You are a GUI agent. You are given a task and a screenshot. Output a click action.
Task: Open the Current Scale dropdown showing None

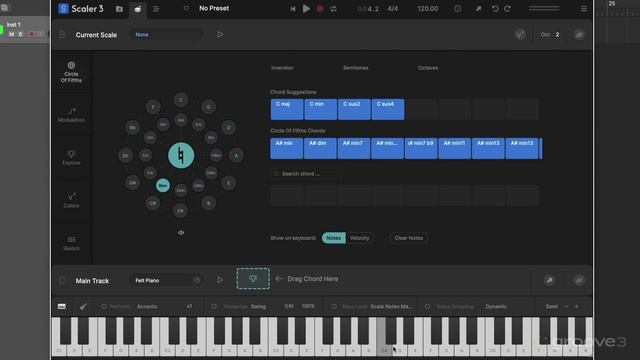pyautogui.click(x=167, y=35)
